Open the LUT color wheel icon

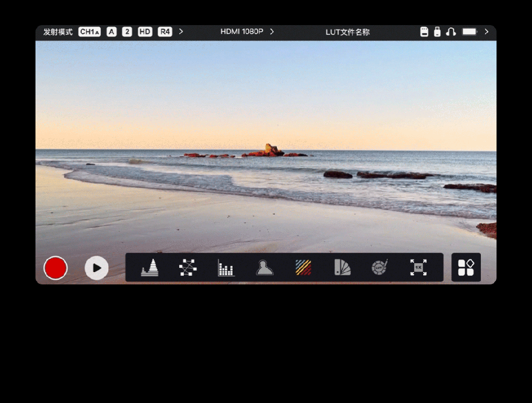(x=380, y=267)
